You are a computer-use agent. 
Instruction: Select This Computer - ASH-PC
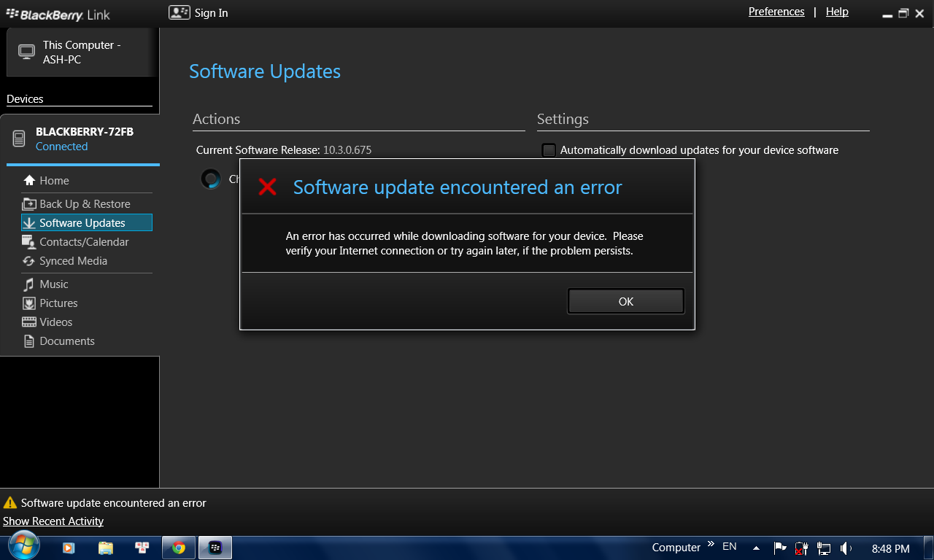click(82, 52)
